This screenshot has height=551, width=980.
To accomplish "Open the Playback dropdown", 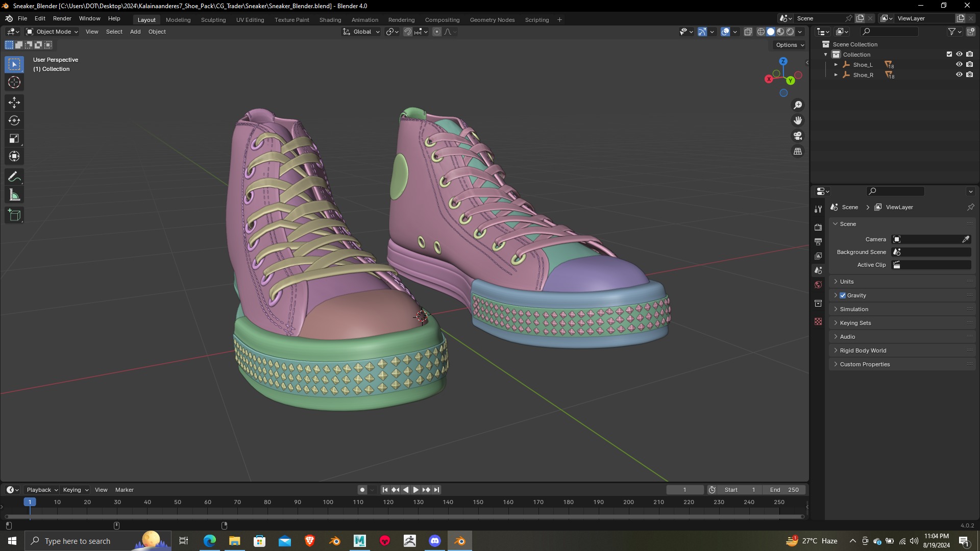I will pos(42,490).
